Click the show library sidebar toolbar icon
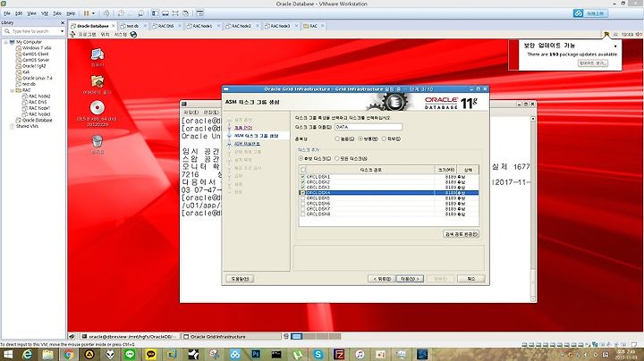This screenshot has width=644, height=361. 156,13
